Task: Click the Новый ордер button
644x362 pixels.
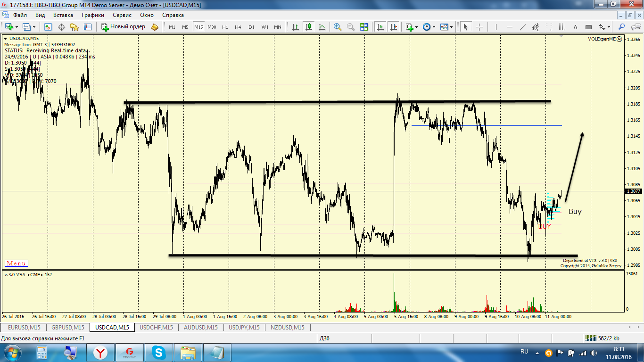Action: click(x=124, y=27)
